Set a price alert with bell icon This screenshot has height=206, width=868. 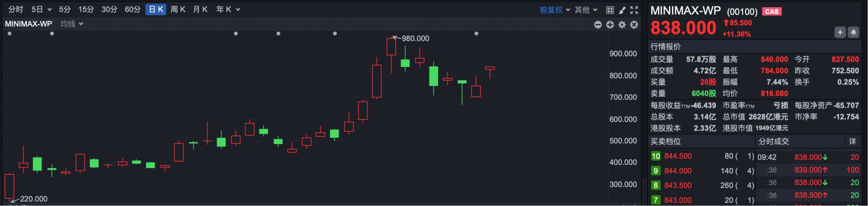(x=854, y=32)
